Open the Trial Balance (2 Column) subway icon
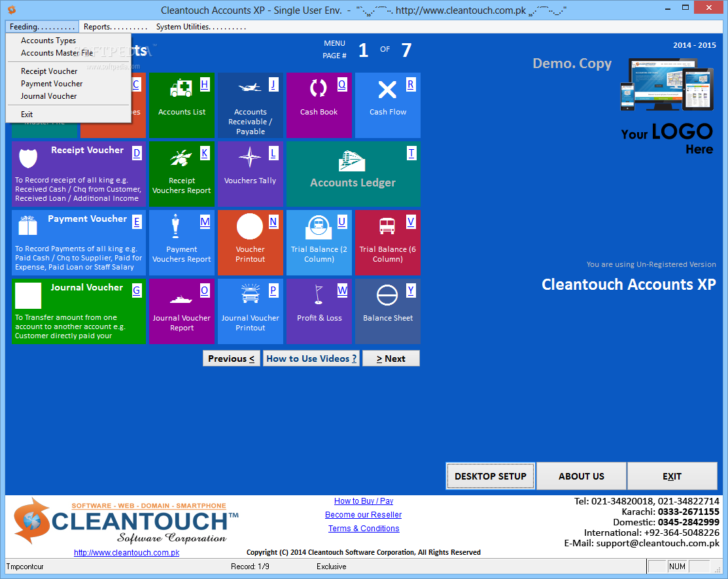 (x=319, y=227)
